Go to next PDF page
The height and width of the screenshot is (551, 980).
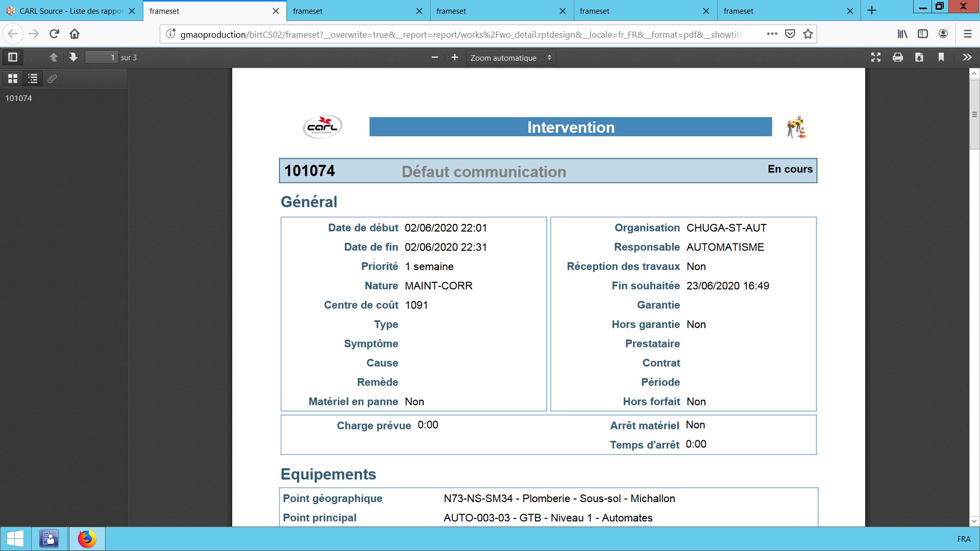pyautogui.click(x=73, y=57)
